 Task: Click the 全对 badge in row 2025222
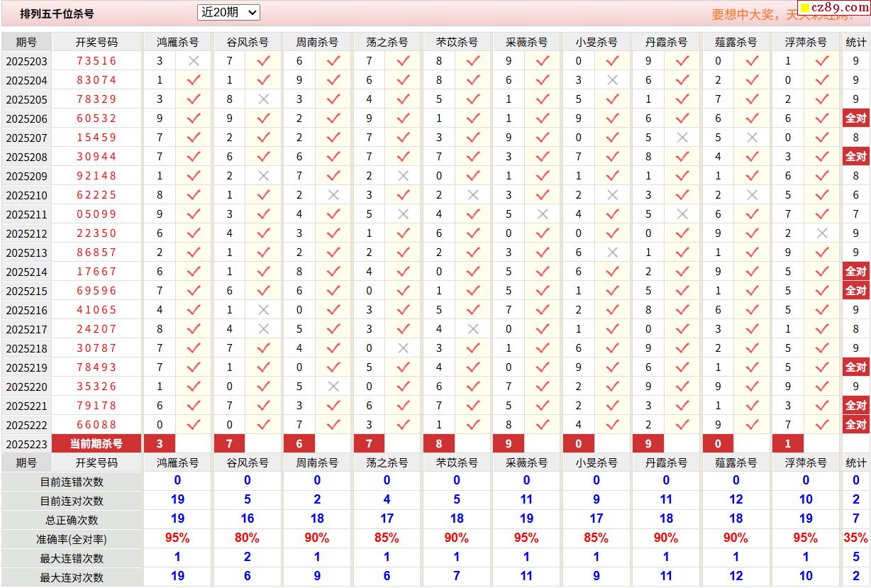[x=856, y=425]
